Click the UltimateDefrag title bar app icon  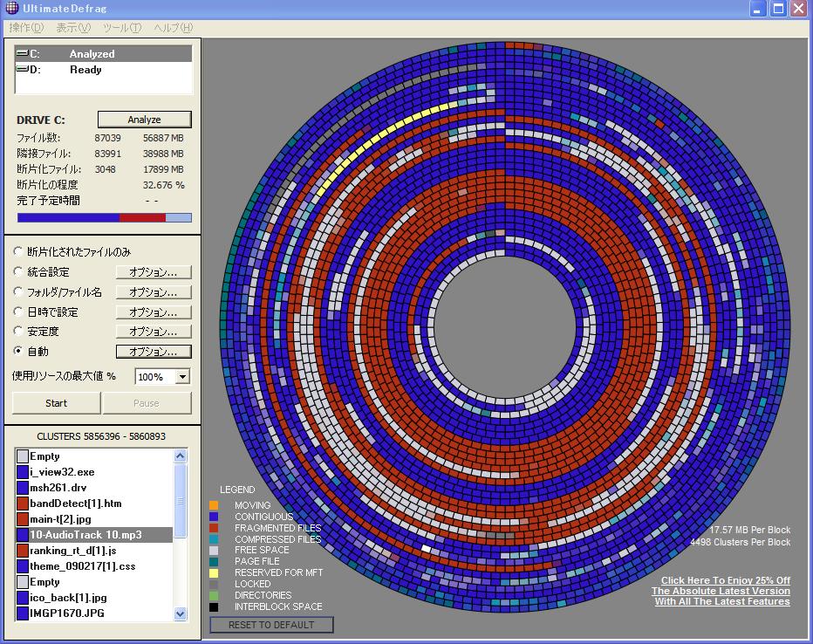tap(11, 8)
